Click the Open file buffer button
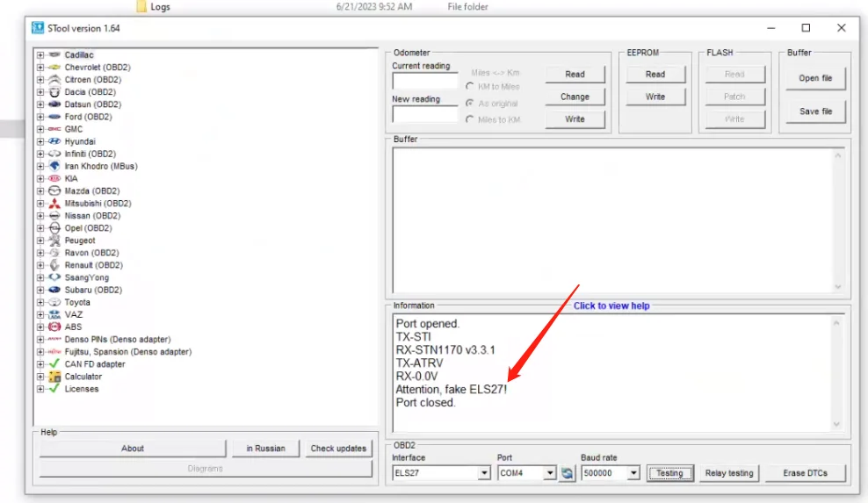Viewport: 868px width, 503px height. tap(815, 78)
